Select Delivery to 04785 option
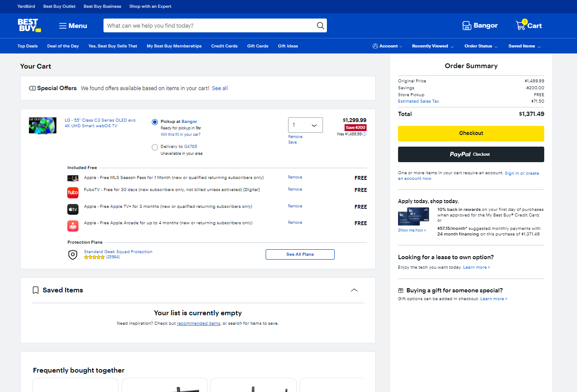The height and width of the screenshot is (392, 577). click(155, 147)
